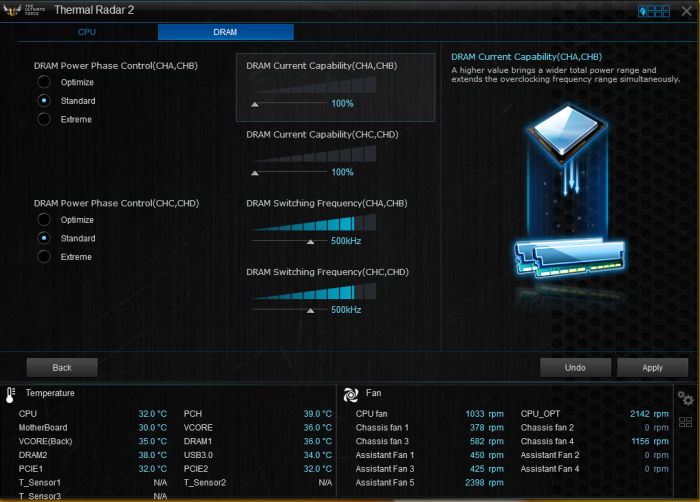Select Optimize for CHC,CHD power phase
The width and height of the screenshot is (700, 502).
tap(44, 220)
